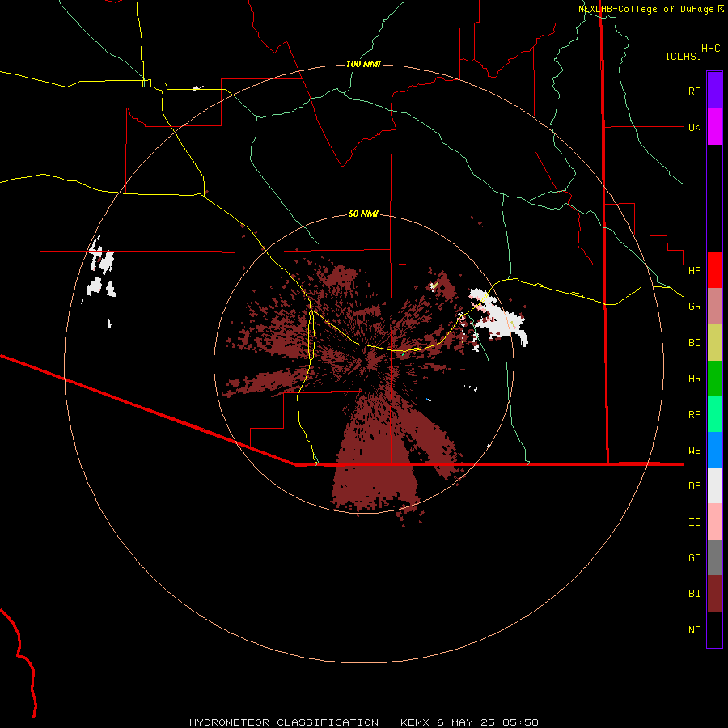Click the [CLAS] units label
This screenshot has width=728, height=728.
(x=684, y=56)
